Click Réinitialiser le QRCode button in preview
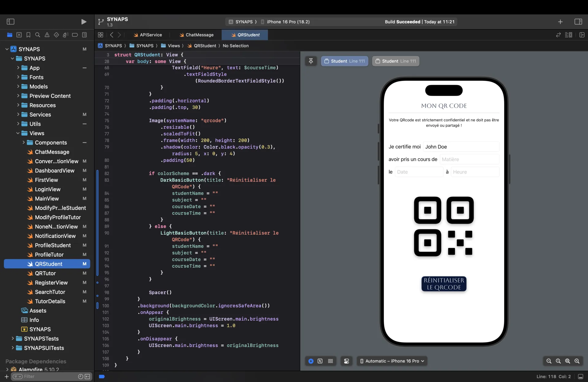This screenshot has width=588, height=382. pyautogui.click(x=444, y=284)
